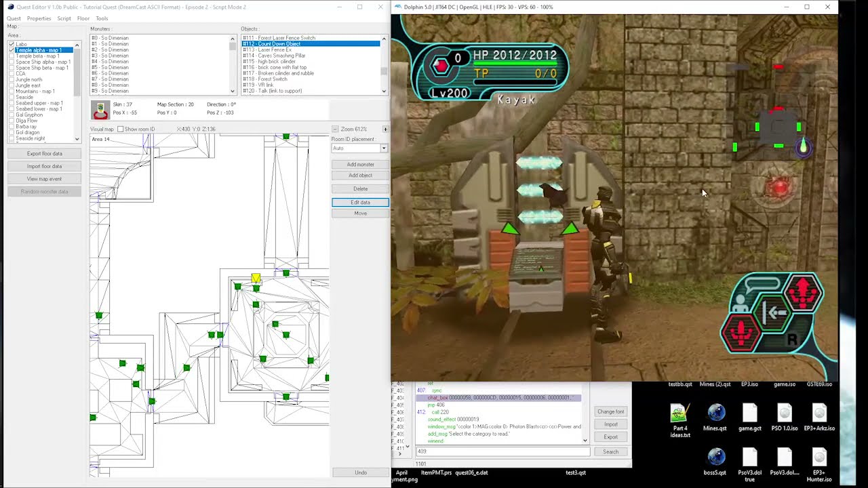Click Export floor data button
Screen dimensions: 868x488
click(x=44, y=154)
